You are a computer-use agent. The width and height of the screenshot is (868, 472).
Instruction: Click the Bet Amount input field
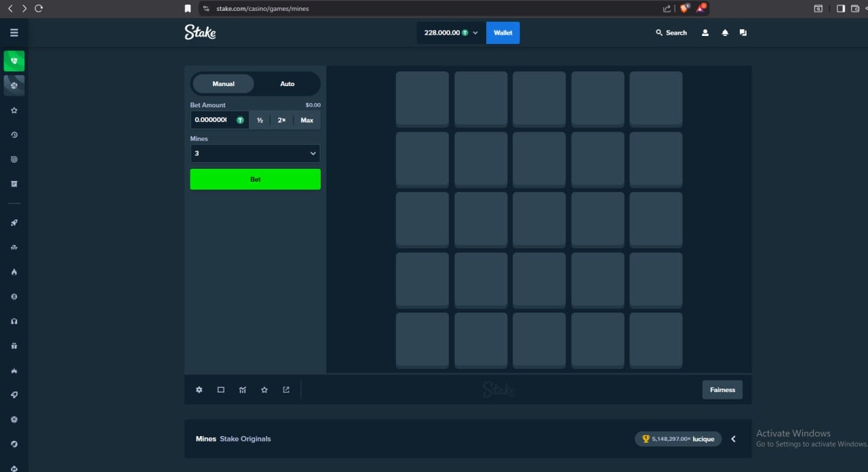212,120
